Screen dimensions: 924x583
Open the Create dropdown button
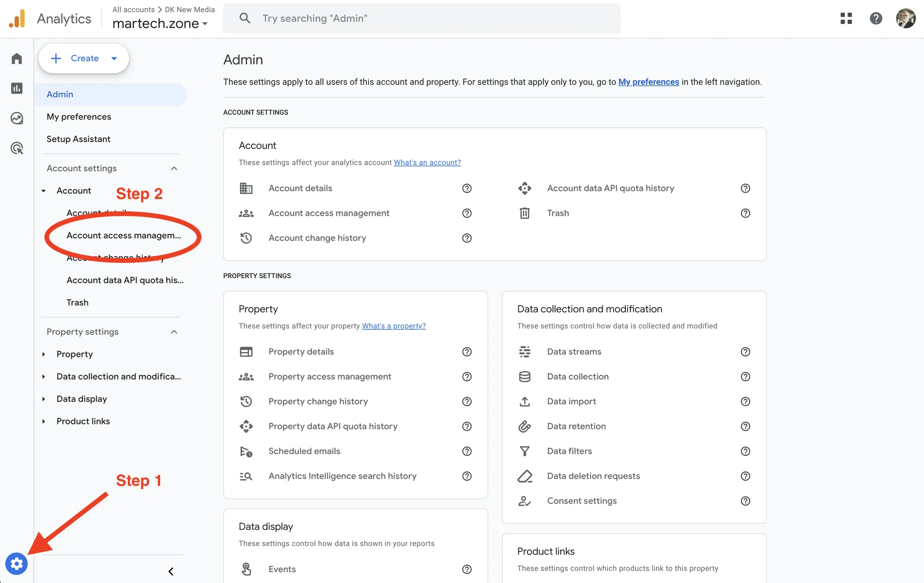tap(84, 58)
